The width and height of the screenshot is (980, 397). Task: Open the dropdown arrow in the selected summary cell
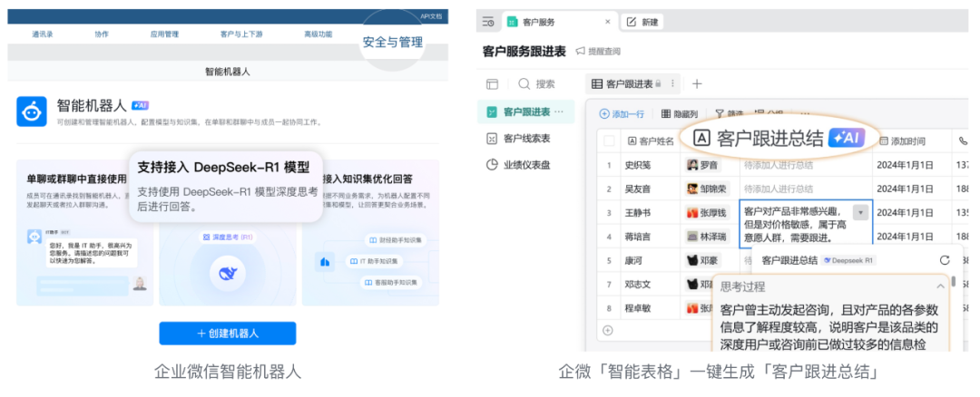click(860, 213)
